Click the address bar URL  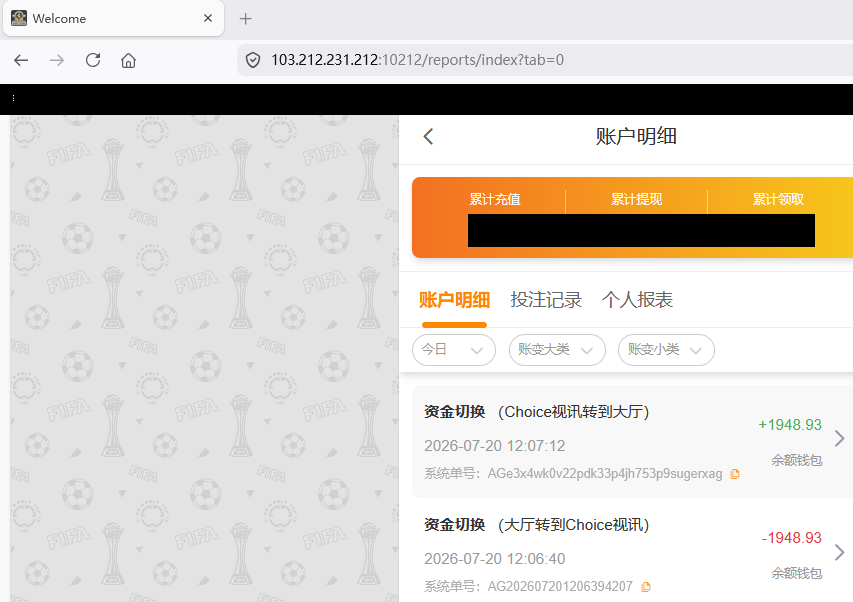[x=417, y=60]
